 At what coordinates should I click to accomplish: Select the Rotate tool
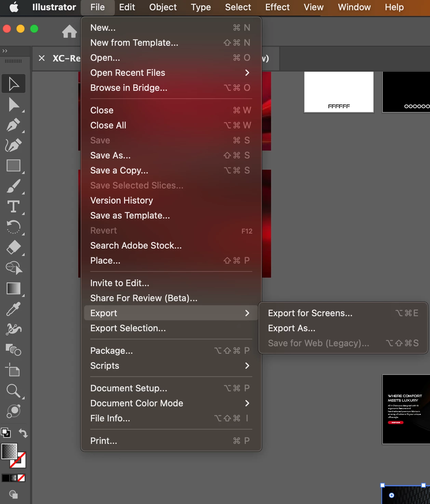pos(14,227)
